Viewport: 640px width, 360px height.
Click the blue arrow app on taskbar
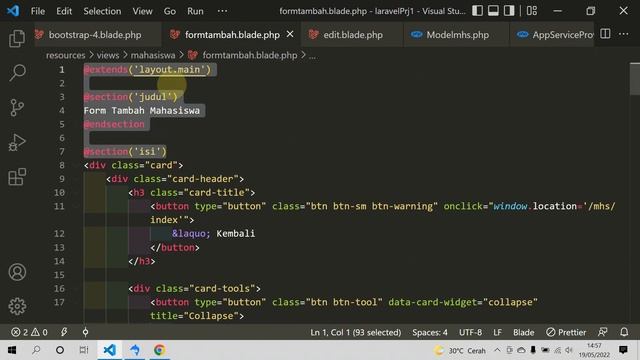[134, 350]
